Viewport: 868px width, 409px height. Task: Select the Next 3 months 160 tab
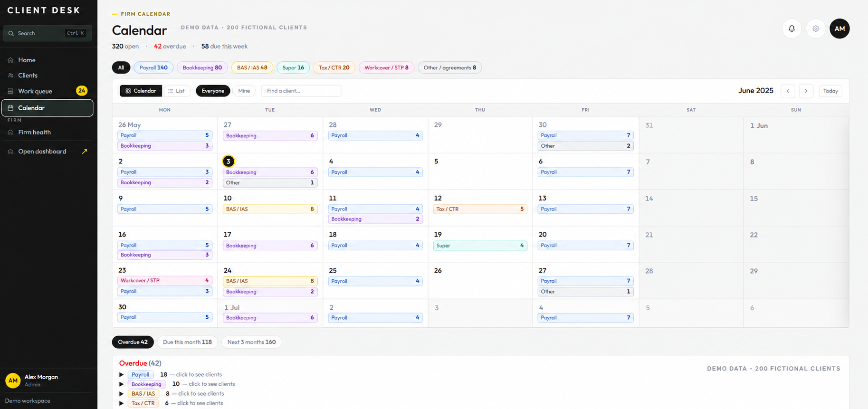click(251, 342)
